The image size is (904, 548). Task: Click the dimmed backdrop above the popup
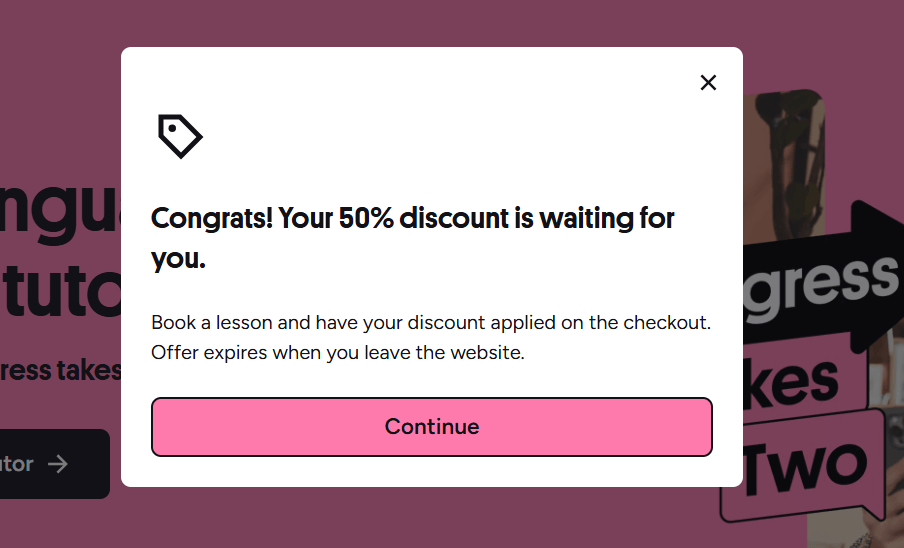(x=432, y=23)
